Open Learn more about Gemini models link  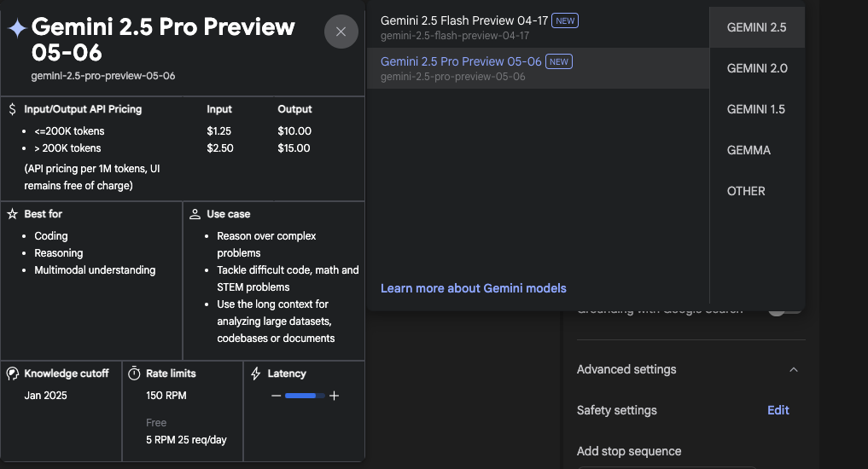pyautogui.click(x=474, y=288)
